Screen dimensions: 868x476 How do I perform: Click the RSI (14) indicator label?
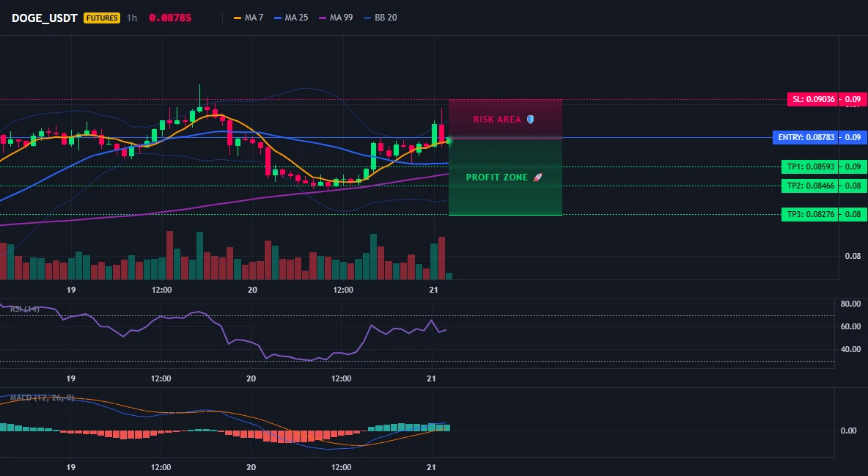pyautogui.click(x=24, y=309)
